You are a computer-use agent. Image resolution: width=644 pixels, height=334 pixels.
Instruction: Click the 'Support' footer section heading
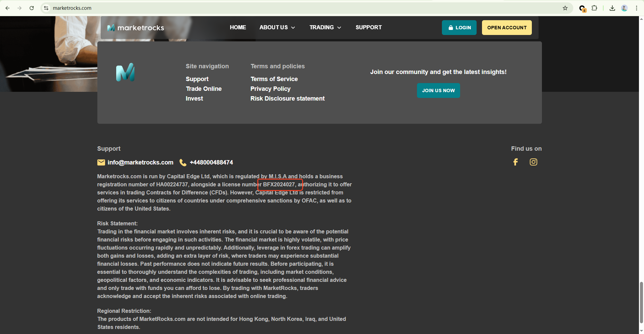109,149
